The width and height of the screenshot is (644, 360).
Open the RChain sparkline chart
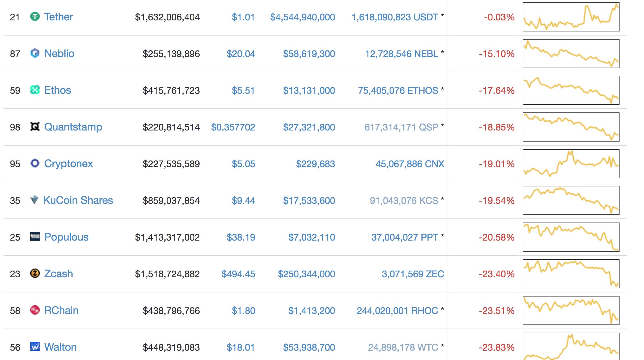click(x=571, y=310)
